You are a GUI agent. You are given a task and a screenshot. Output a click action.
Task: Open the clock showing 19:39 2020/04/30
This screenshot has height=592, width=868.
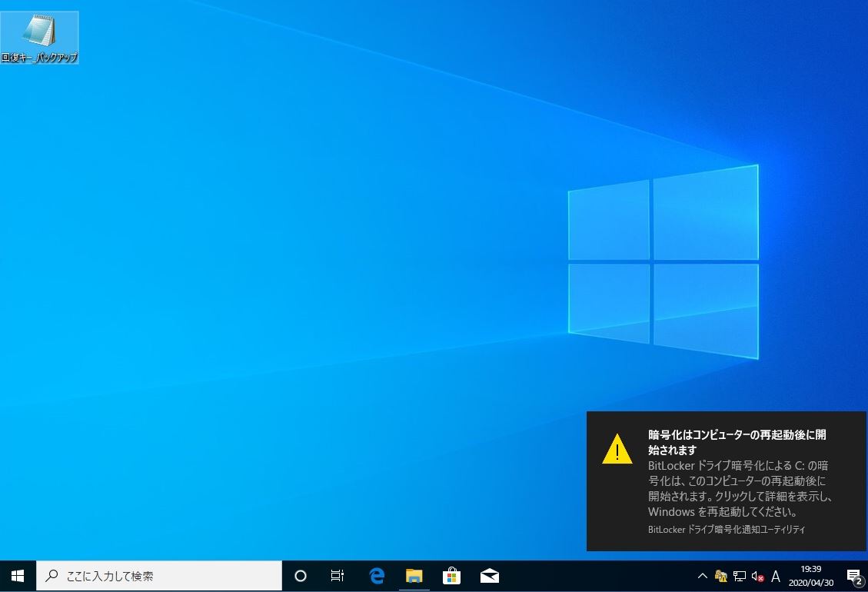click(811, 576)
